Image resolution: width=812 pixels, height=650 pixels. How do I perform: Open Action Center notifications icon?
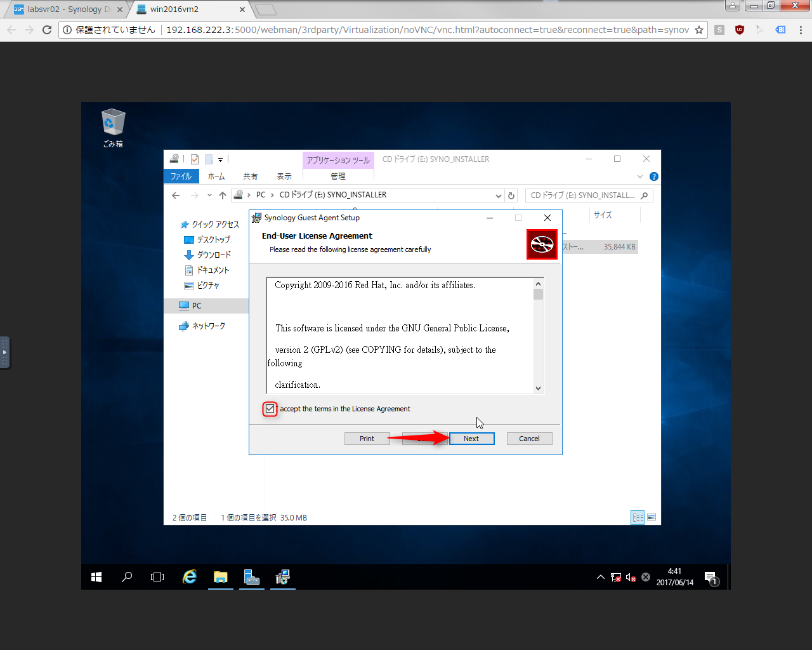coord(711,578)
